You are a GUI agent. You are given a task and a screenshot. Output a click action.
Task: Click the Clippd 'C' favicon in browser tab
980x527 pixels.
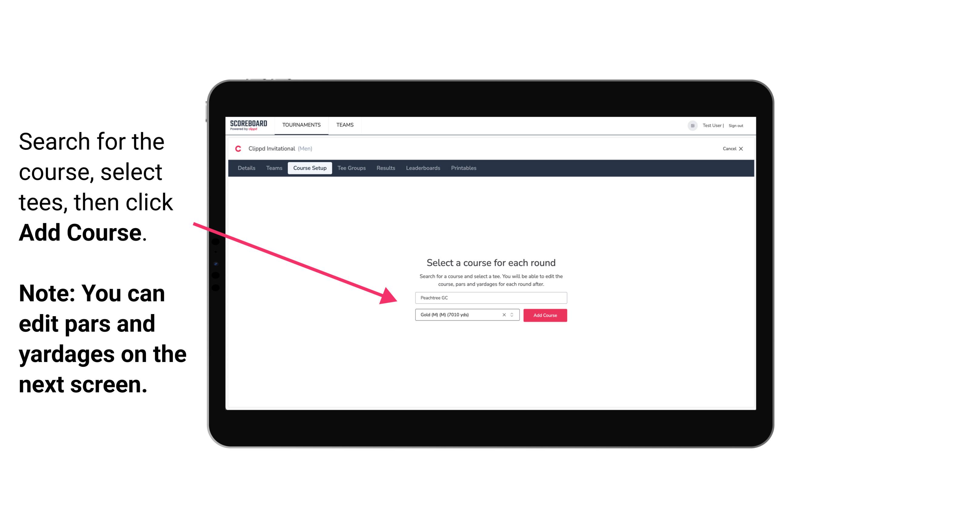tap(235, 149)
